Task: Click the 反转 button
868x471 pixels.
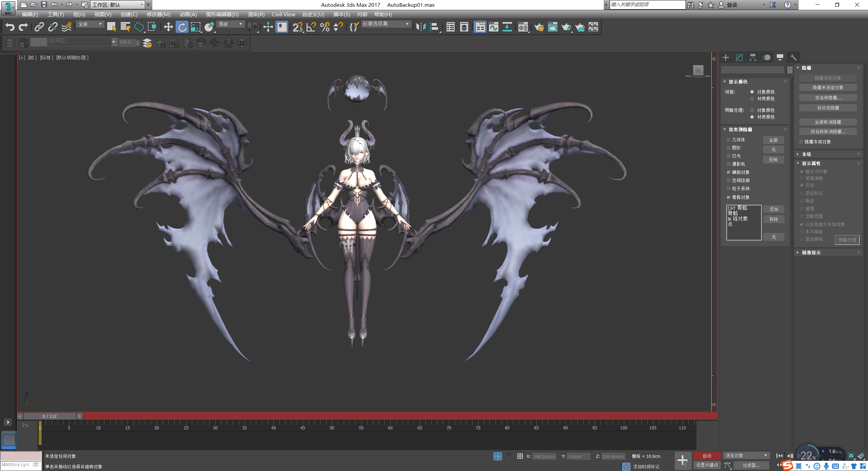Action: pyautogui.click(x=773, y=160)
